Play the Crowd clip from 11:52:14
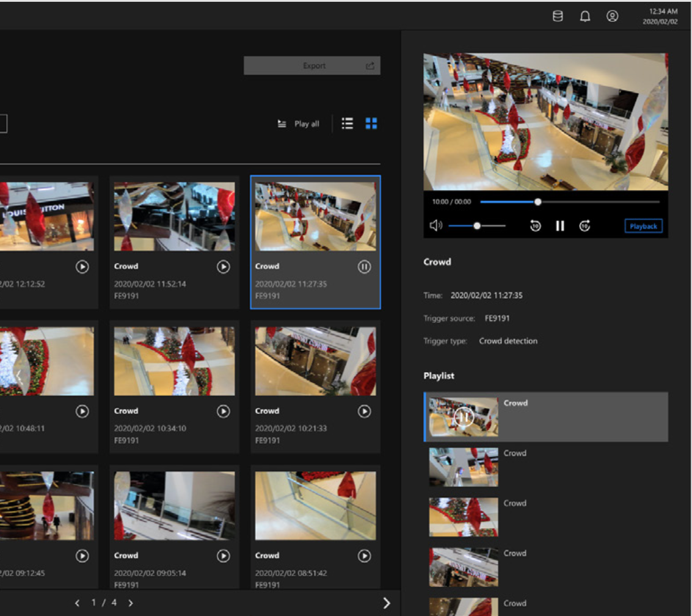 click(x=224, y=267)
